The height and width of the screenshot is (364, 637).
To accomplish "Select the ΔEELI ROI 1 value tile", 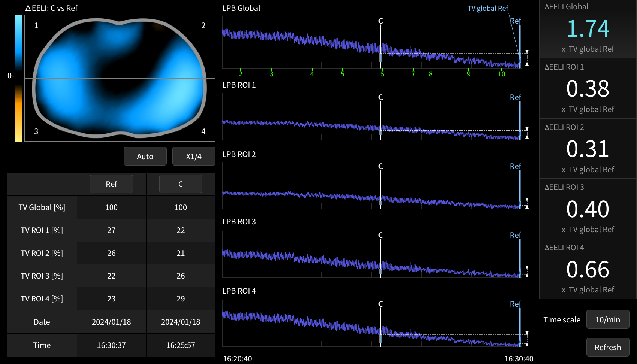I will [x=588, y=89].
